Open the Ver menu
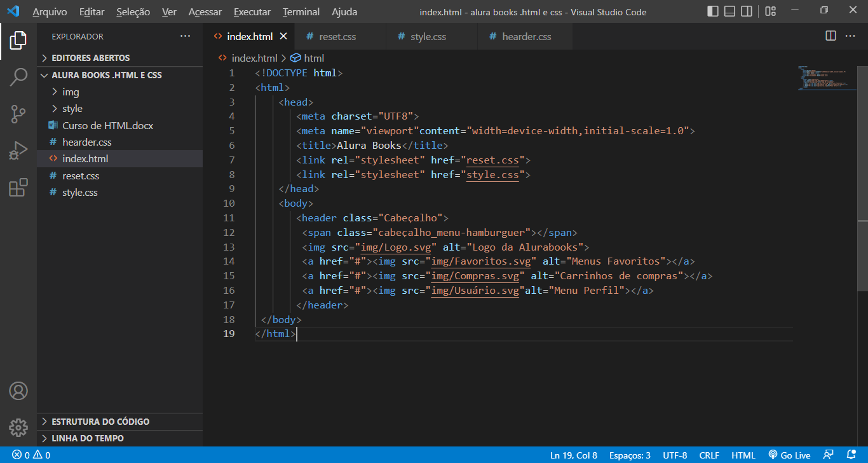This screenshot has width=868, height=463. click(x=169, y=11)
